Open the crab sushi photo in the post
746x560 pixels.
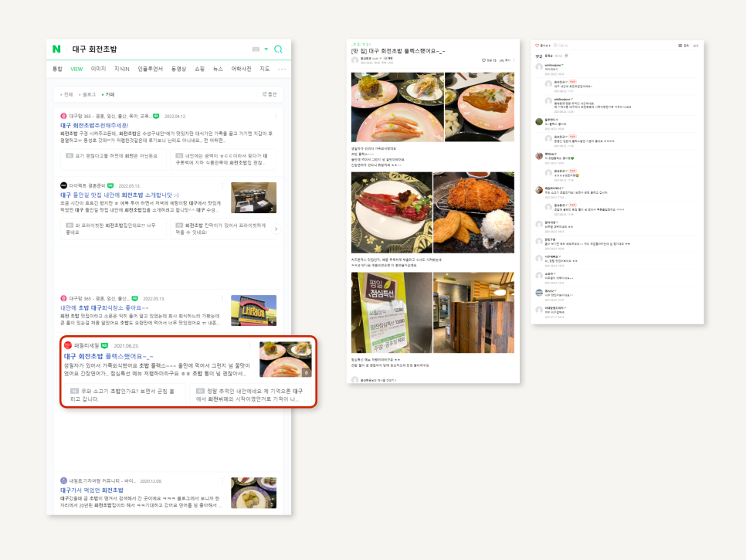click(397, 107)
